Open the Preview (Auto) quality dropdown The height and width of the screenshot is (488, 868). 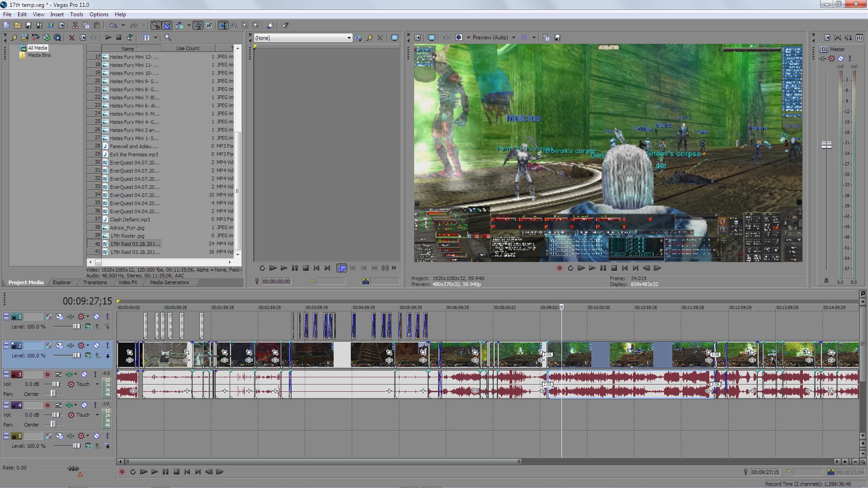514,38
